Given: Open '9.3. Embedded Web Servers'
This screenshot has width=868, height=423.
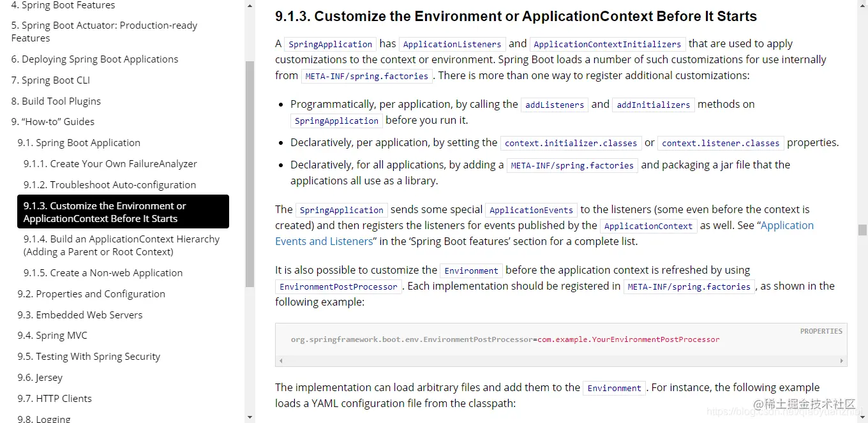Looking at the screenshot, I should point(80,315).
